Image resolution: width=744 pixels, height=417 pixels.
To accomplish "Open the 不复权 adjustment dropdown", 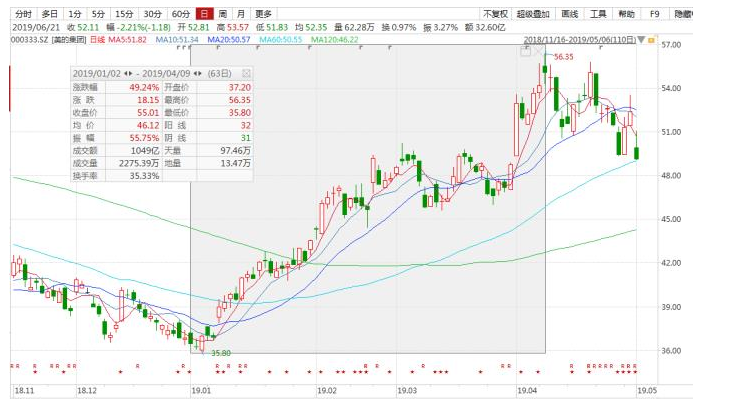I will tap(495, 15).
